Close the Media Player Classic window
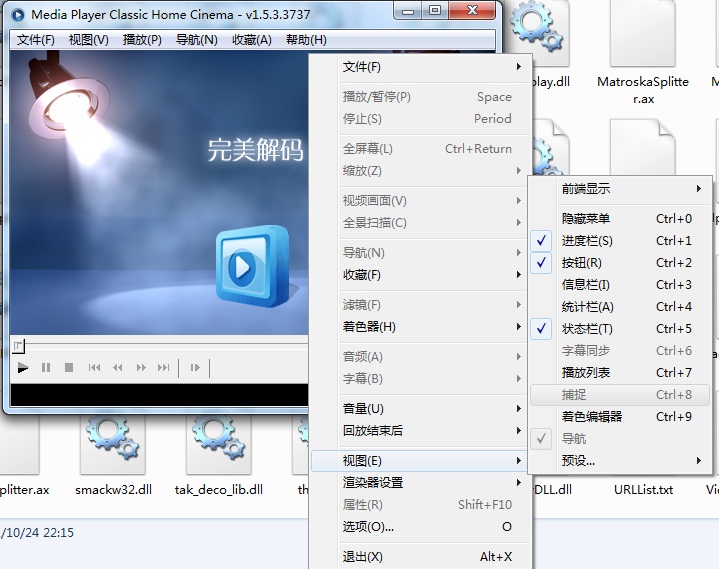 click(472, 11)
